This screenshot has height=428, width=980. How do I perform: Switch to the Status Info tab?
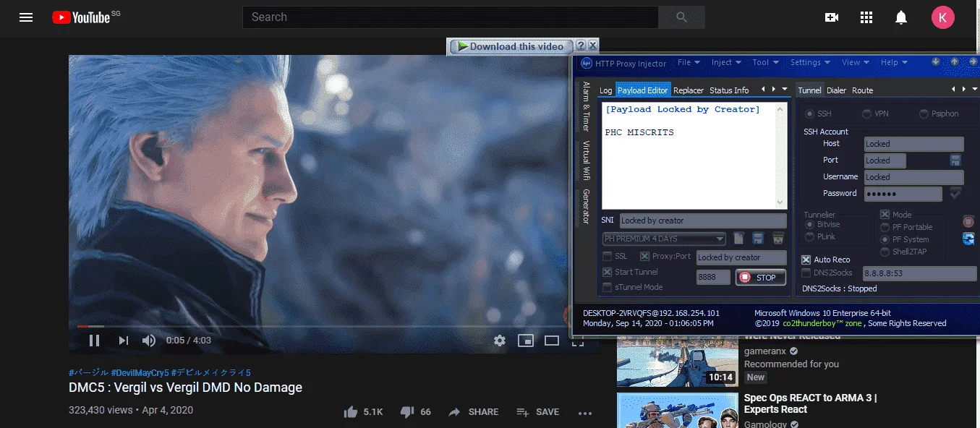click(729, 90)
